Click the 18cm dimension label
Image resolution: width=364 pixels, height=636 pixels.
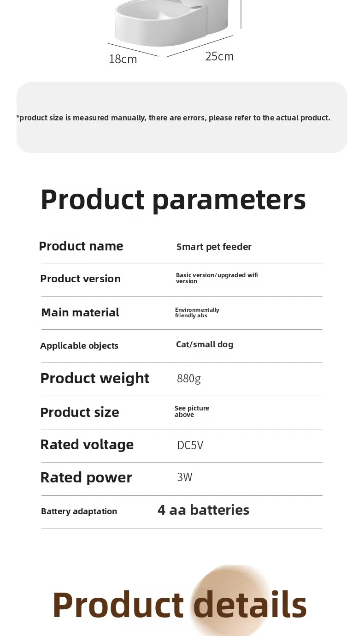[123, 59]
